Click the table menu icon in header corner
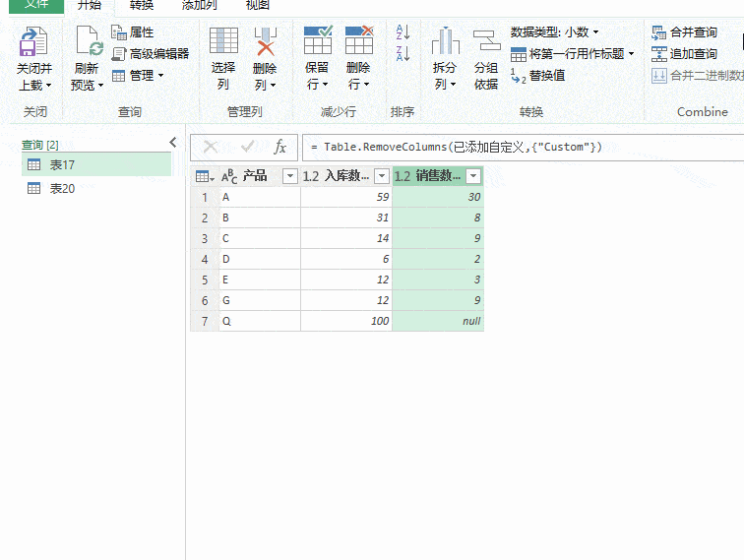 pos(205,176)
